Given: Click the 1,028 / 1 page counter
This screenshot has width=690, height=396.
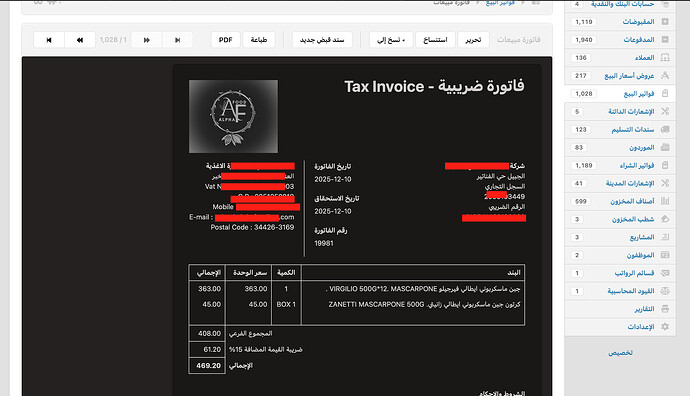Looking at the screenshot, I should (113, 40).
